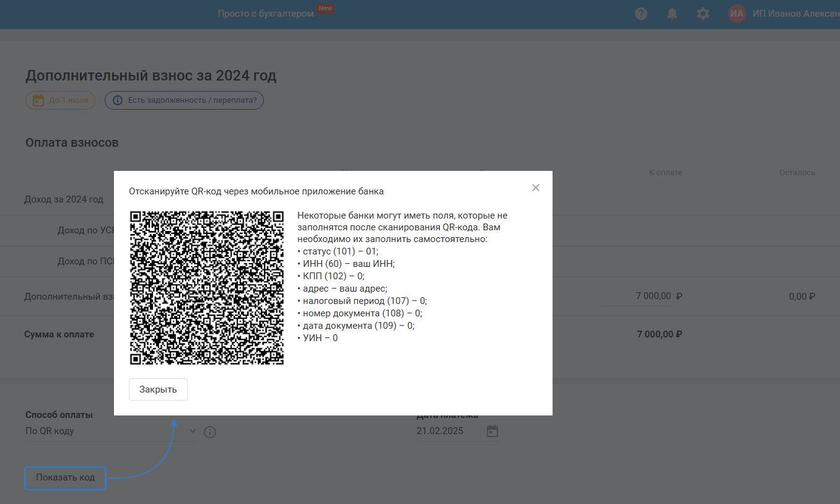Click the номер документа (108) – 0 line
The image size is (840, 504).
pyautogui.click(x=359, y=313)
